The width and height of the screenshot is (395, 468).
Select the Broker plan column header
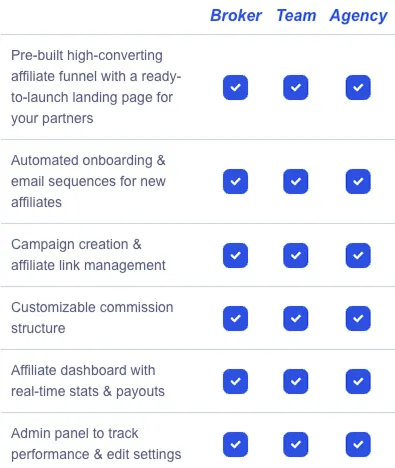click(236, 16)
